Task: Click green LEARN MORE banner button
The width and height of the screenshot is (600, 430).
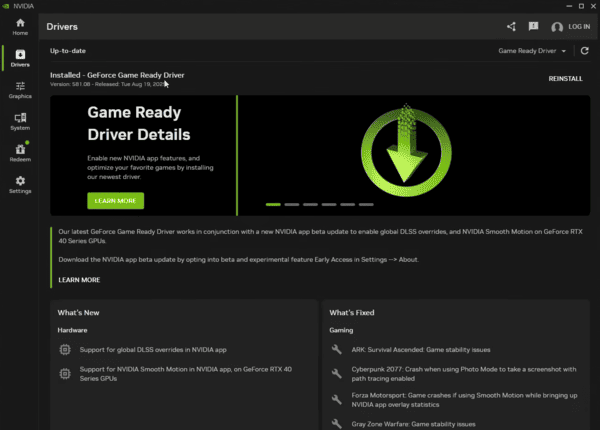Action: [x=116, y=201]
